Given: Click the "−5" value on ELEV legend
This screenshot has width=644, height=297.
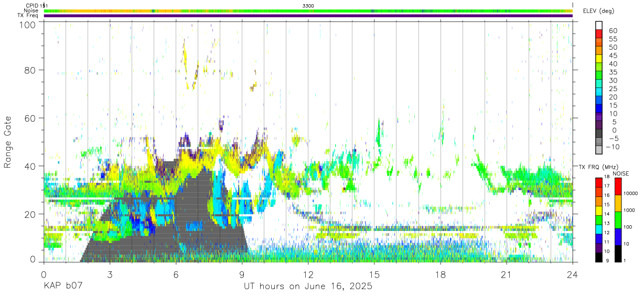Looking at the screenshot, I should coord(613,138).
